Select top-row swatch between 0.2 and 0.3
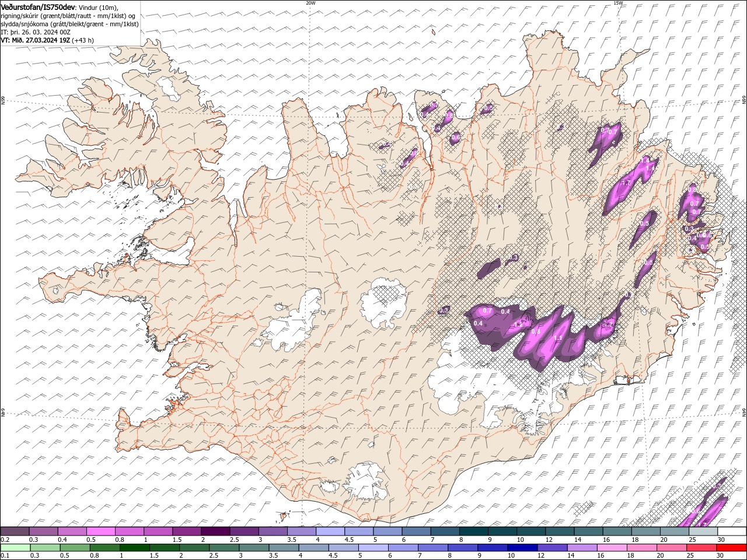The height and width of the screenshot is (560, 747). tap(15, 531)
